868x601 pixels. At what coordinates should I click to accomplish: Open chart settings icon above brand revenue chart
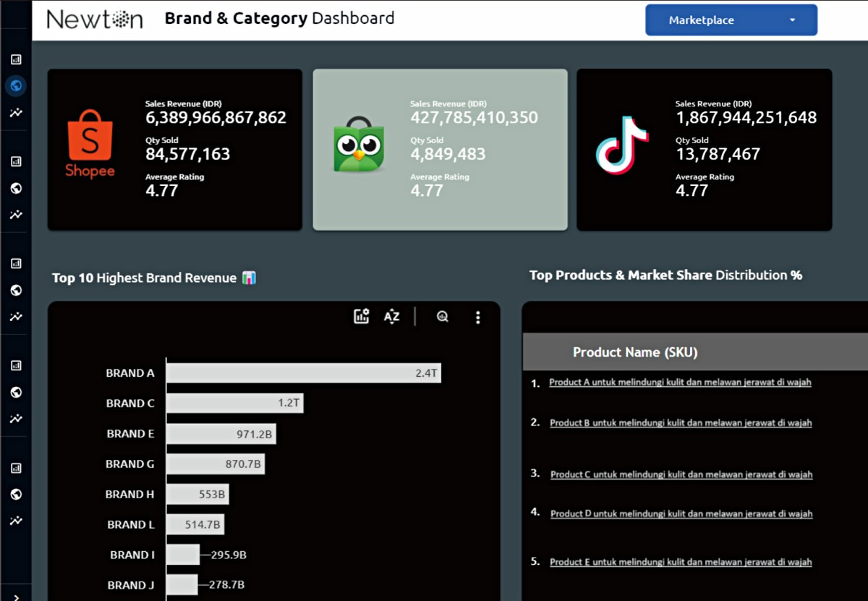click(x=361, y=316)
